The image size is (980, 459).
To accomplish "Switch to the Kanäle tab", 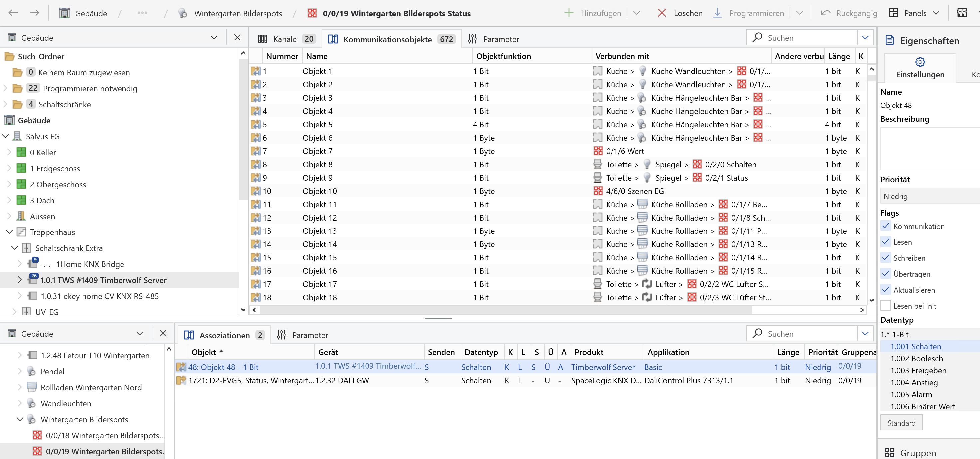I will (285, 39).
